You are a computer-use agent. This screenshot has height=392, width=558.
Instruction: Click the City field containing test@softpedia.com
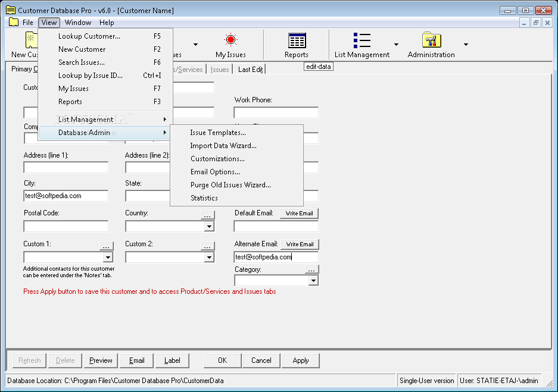66,196
